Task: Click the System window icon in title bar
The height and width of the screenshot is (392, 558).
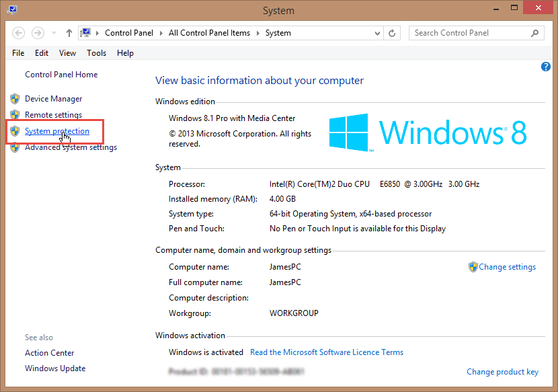Action: tap(11, 9)
